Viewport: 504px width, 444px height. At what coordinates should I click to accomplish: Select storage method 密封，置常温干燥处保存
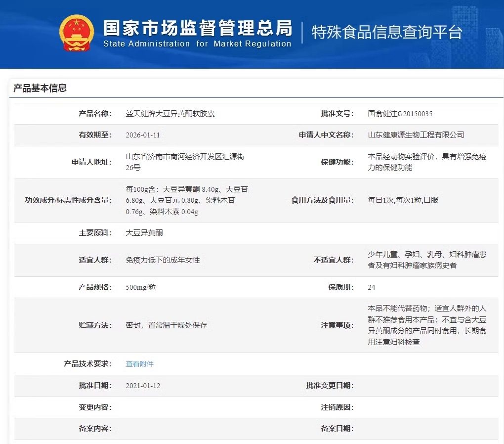coord(167,325)
